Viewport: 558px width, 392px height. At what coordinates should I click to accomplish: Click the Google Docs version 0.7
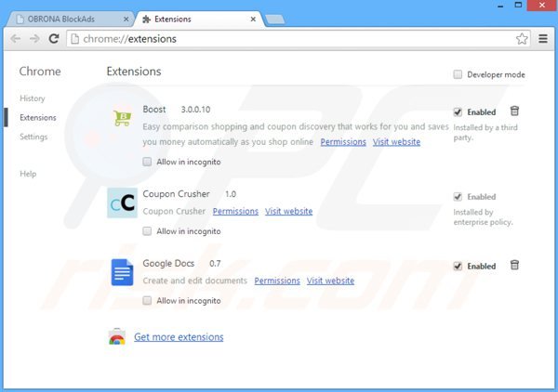tap(215, 264)
